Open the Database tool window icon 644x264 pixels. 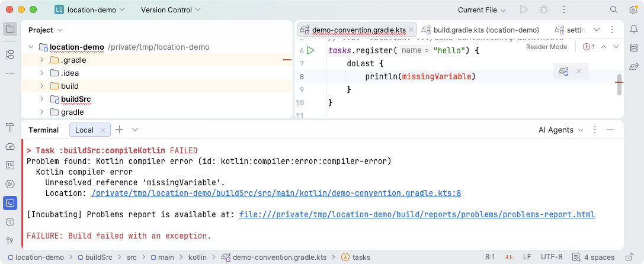(x=633, y=48)
